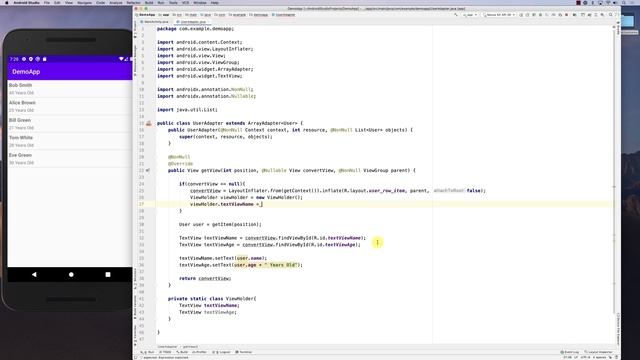Click the java breadcrumb in navigation bar
The height and width of the screenshot is (360, 640).
(x=206, y=15)
